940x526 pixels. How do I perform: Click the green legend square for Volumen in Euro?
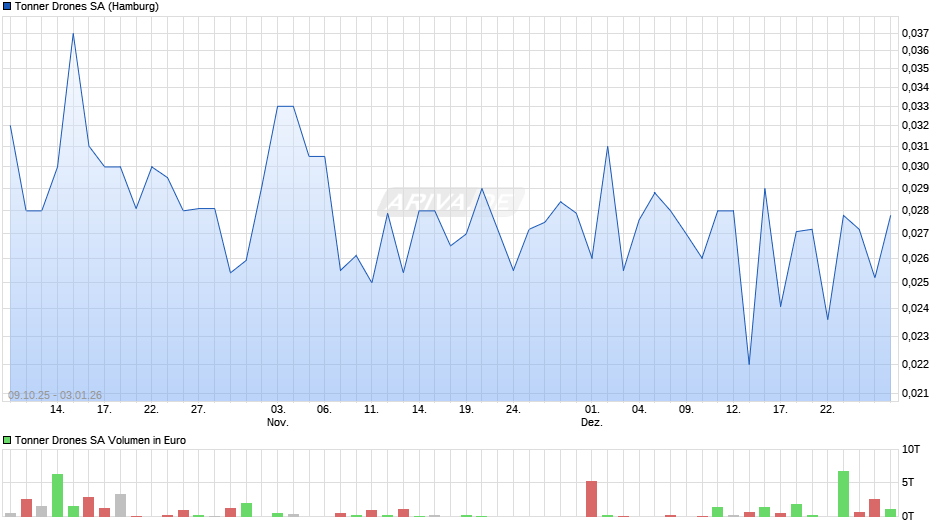(x=7, y=440)
